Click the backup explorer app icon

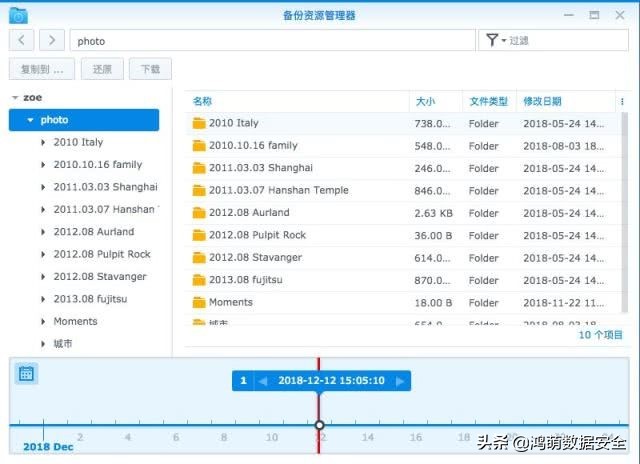tap(18, 16)
